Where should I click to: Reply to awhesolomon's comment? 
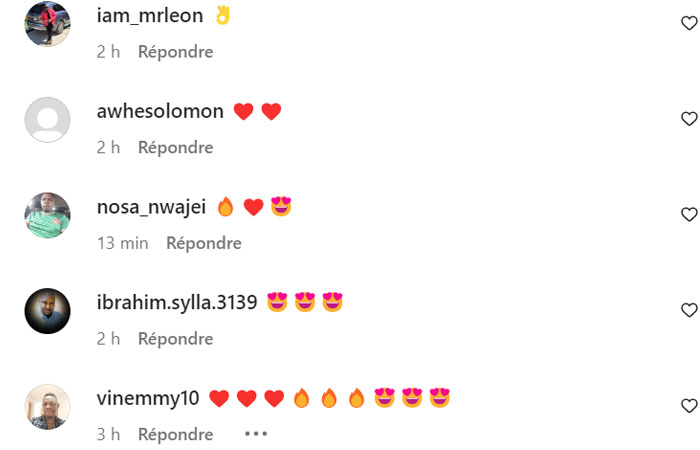pyautogui.click(x=175, y=148)
